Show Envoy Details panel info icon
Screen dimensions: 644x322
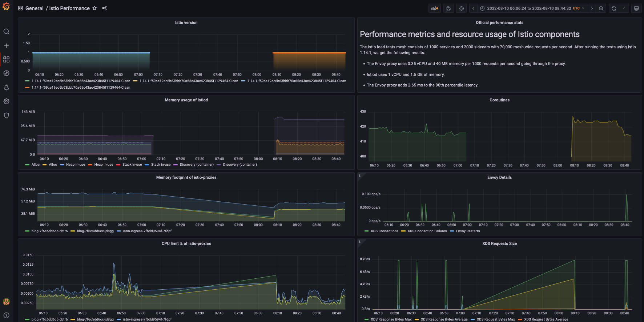360,176
